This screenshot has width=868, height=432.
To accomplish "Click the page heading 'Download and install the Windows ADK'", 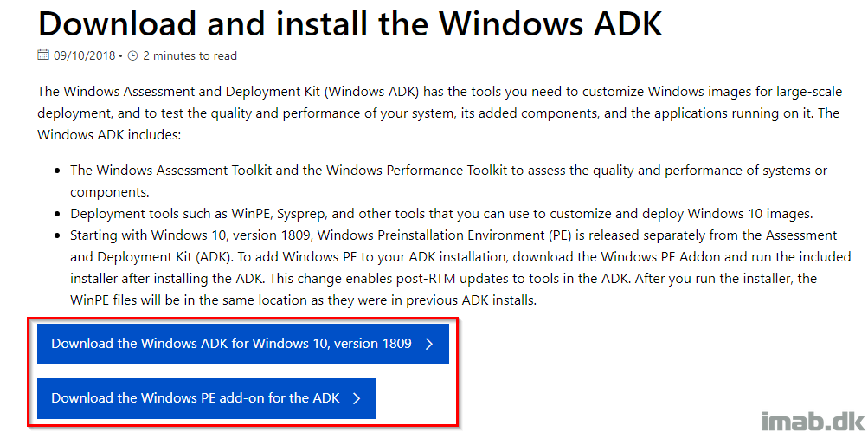I will (x=350, y=23).
